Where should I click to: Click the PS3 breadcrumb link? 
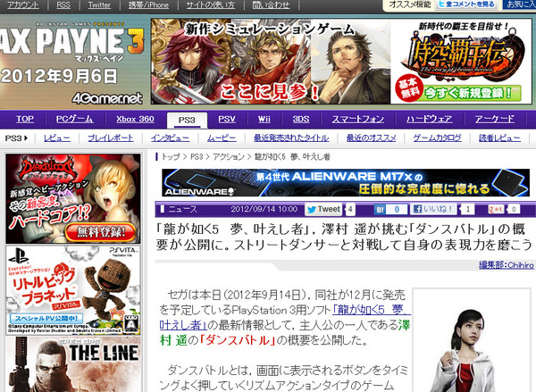click(197, 157)
